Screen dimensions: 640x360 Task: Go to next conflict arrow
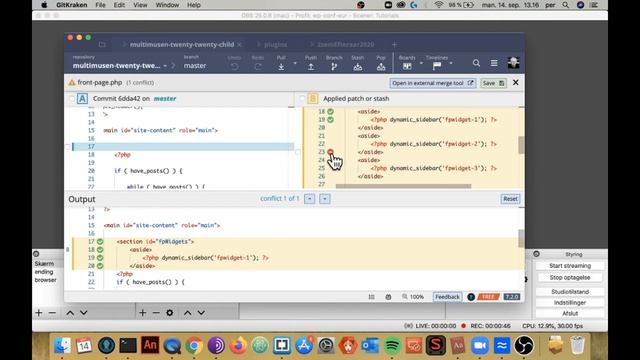325,199
